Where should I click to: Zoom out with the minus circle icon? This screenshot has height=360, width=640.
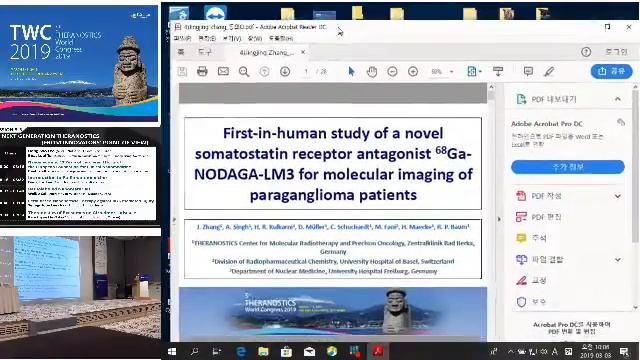click(392, 72)
